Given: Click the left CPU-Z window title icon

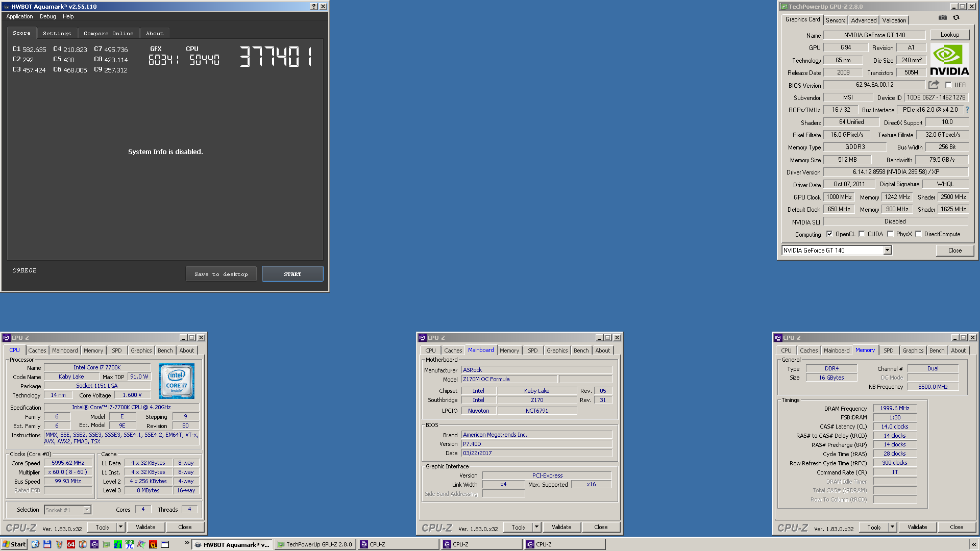Looking at the screenshot, I should [x=6, y=338].
